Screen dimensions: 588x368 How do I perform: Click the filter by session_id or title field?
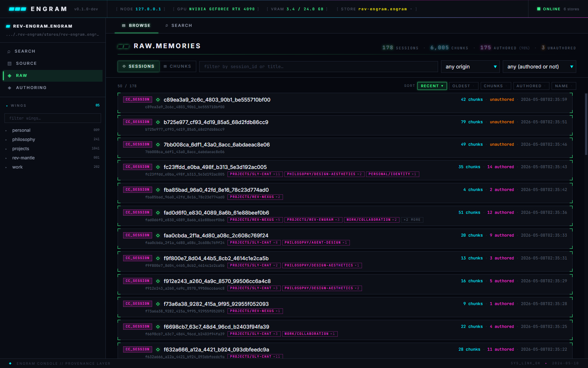tap(319, 67)
